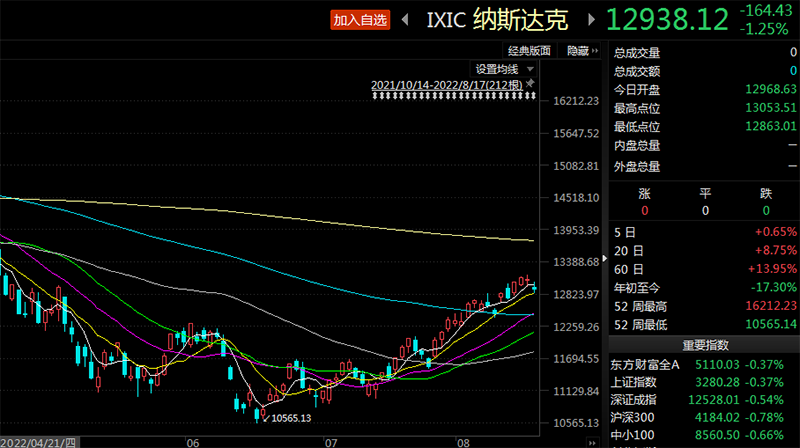Click the yellow long-term moving average line
Image resolution: width=800 pixels, height=448 pixels.
265,216
